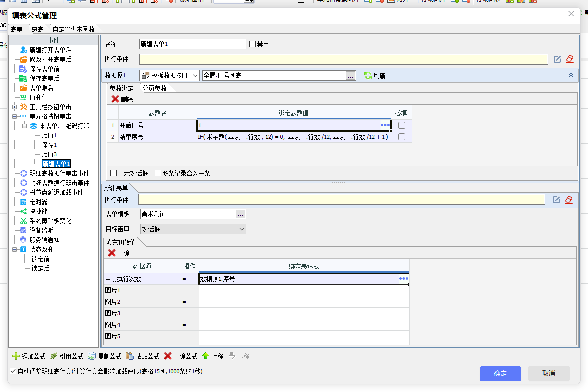Open expression editor for 数据源1.序号 cell
This screenshot has width=588, height=392.
pos(403,279)
